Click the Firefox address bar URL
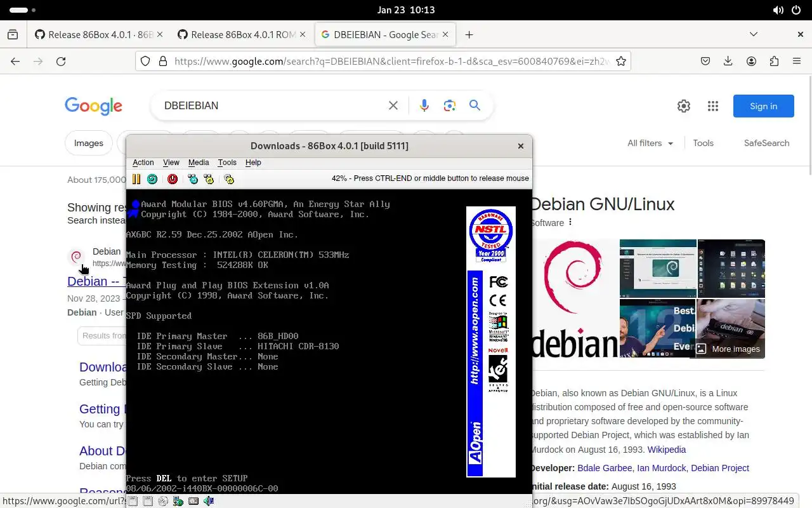The image size is (812, 508). pos(391,62)
